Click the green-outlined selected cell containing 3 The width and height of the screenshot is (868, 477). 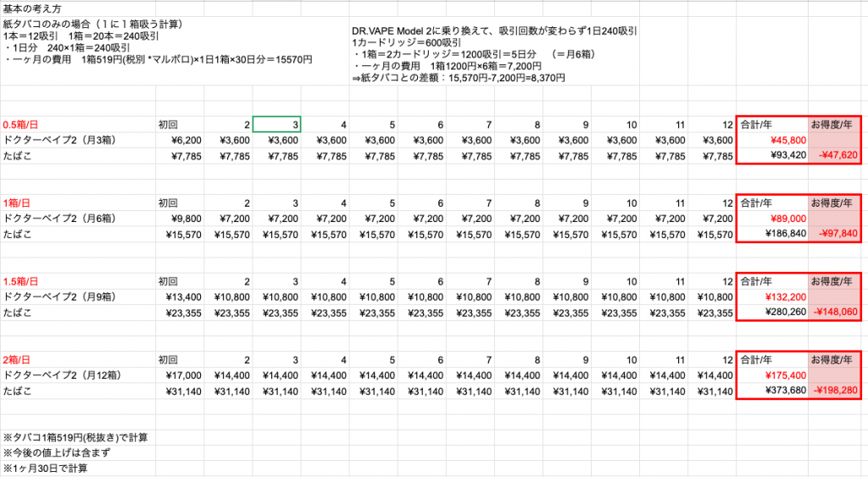coord(276,124)
